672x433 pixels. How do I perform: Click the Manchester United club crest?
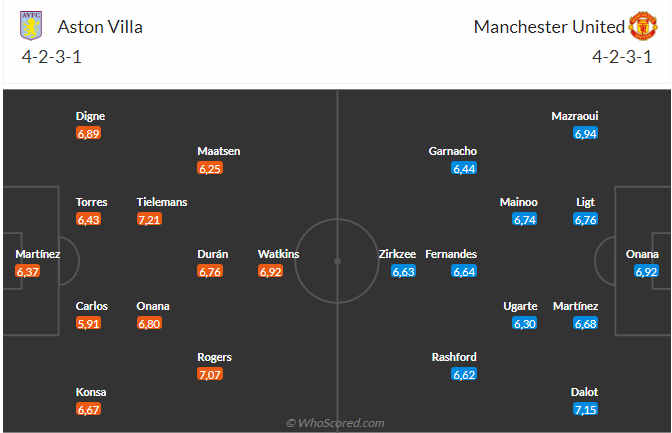coord(642,26)
